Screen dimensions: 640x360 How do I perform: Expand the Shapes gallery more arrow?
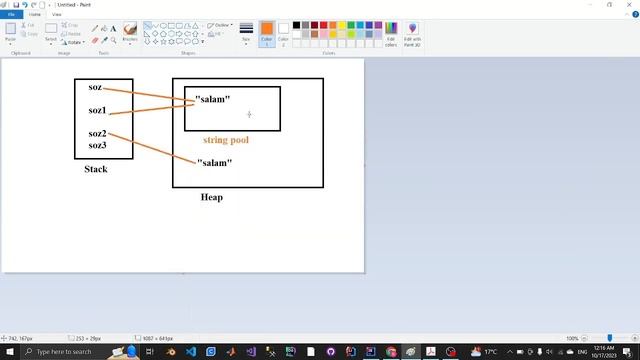click(x=202, y=42)
